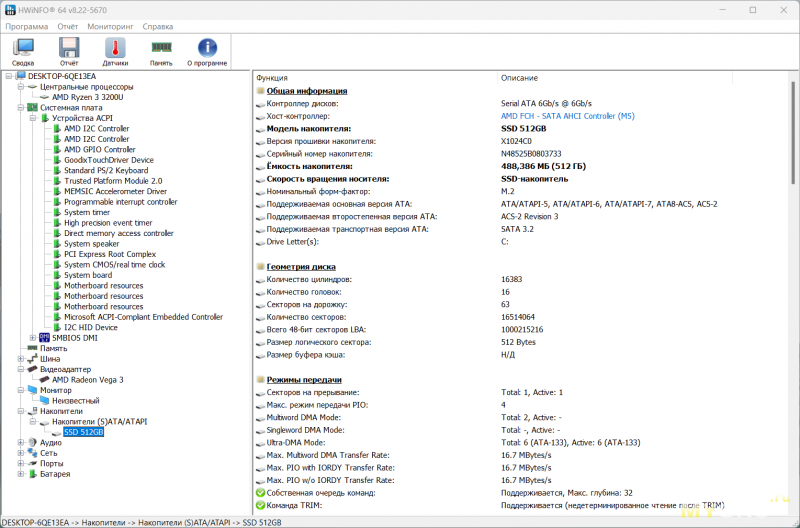Click the battery icon beside Батарея
The width and height of the screenshot is (800, 528).
click(x=33, y=474)
